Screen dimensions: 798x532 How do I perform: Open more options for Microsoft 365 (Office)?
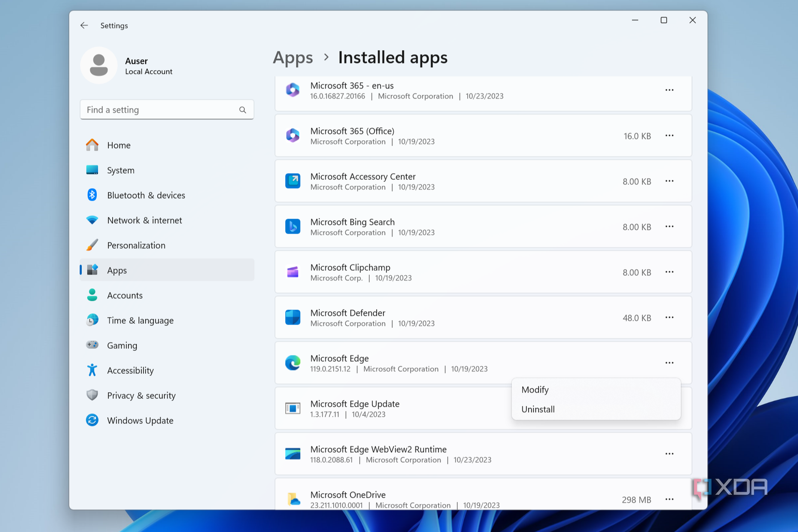tap(669, 136)
